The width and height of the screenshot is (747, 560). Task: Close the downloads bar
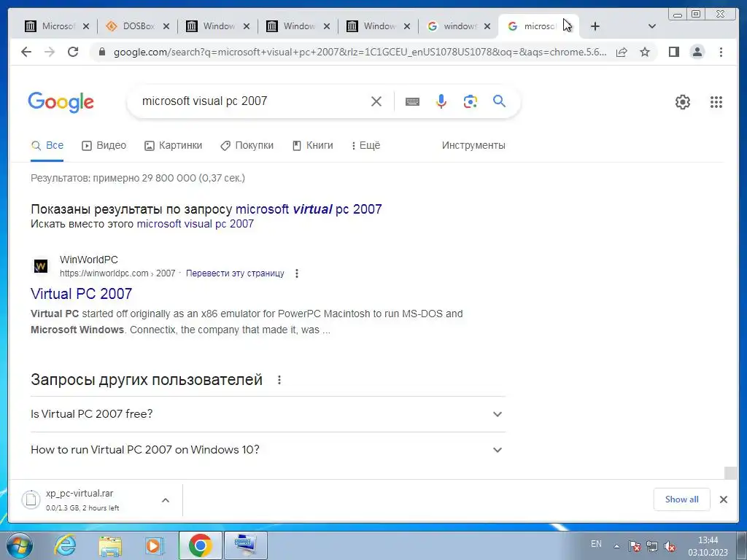coord(724,499)
